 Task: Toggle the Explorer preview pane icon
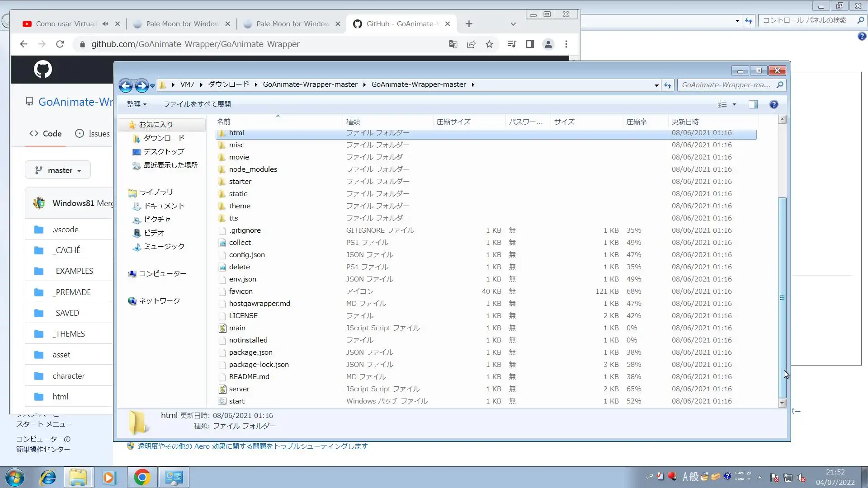pyautogui.click(x=753, y=104)
